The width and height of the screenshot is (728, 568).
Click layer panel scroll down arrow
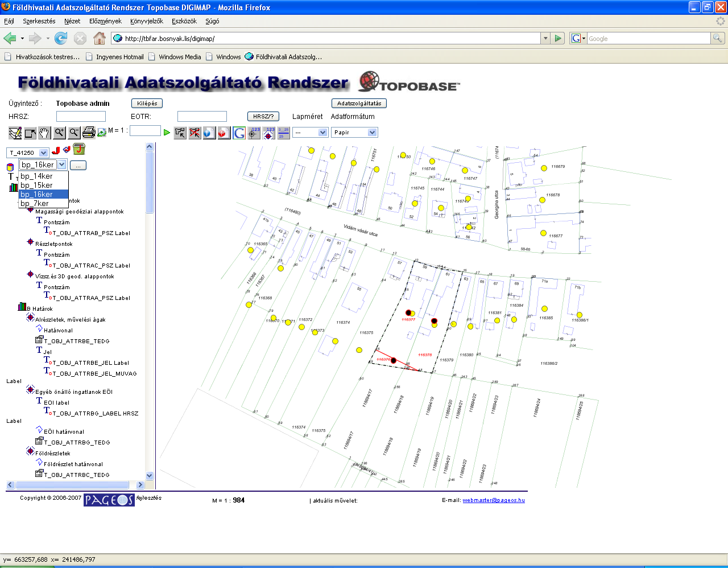150,476
